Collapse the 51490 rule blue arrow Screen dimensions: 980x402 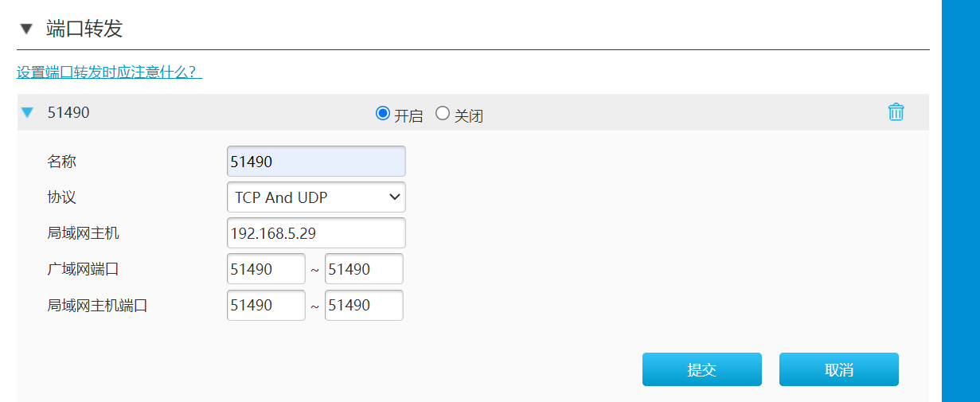pyautogui.click(x=27, y=113)
